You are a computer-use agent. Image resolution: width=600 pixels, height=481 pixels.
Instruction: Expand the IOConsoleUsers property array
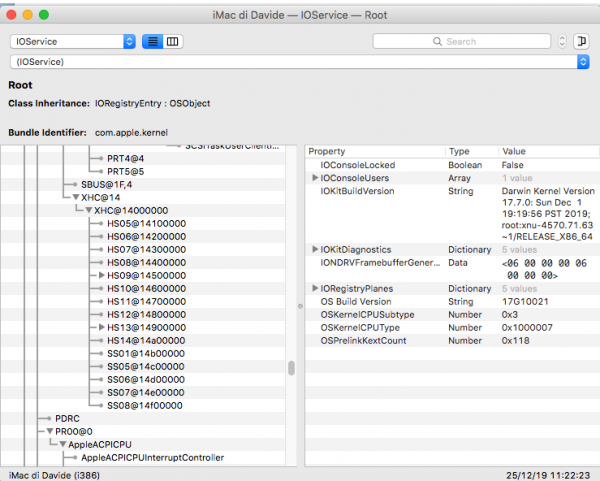(x=315, y=177)
